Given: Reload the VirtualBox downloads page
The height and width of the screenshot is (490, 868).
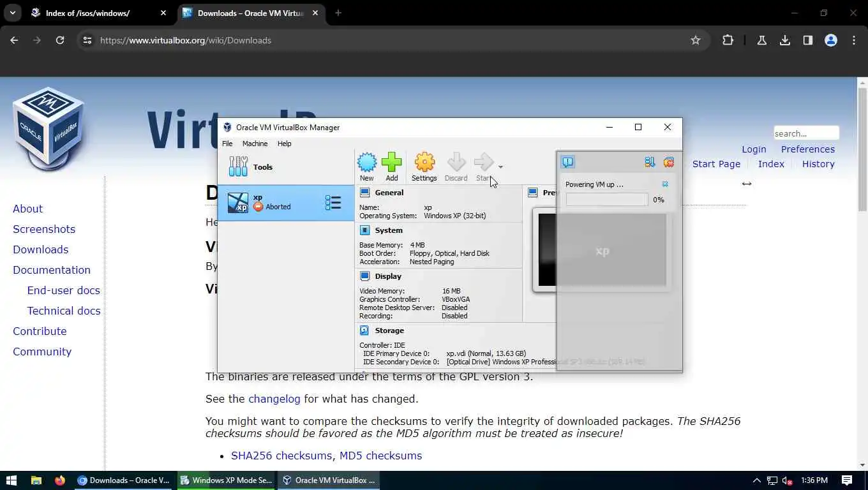Looking at the screenshot, I should [x=60, y=40].
